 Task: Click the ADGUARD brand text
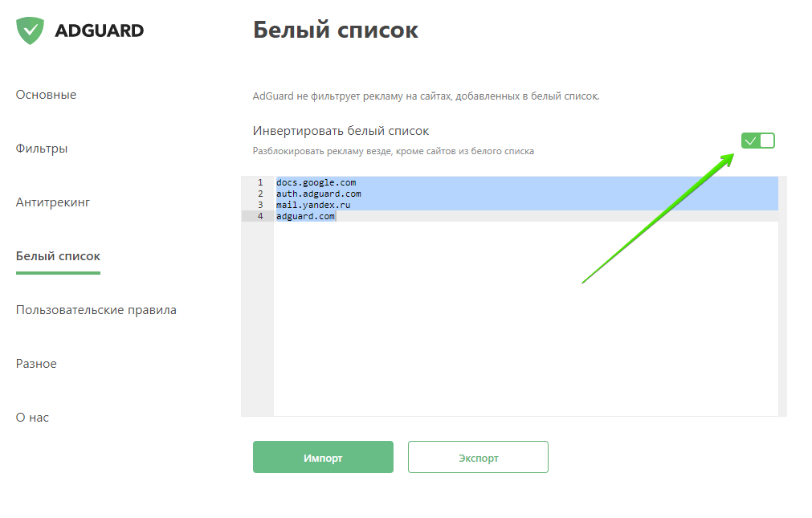[x=100, y=31]
